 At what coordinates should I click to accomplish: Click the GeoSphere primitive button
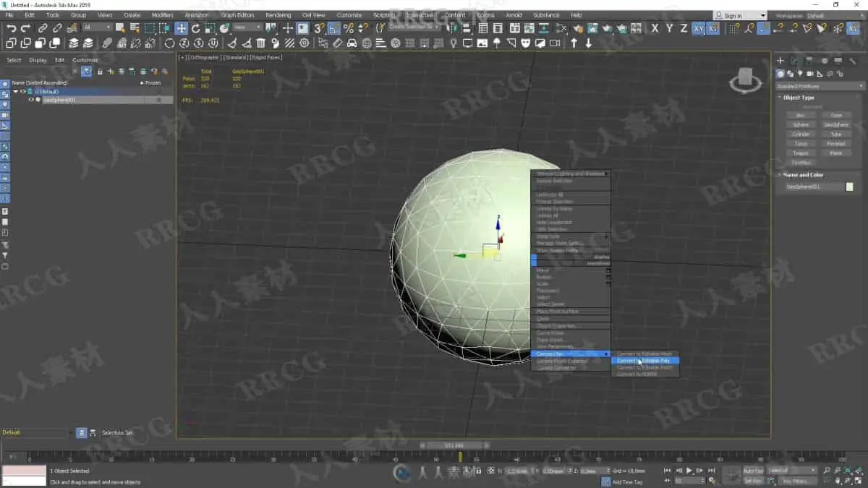click(836, 124)
